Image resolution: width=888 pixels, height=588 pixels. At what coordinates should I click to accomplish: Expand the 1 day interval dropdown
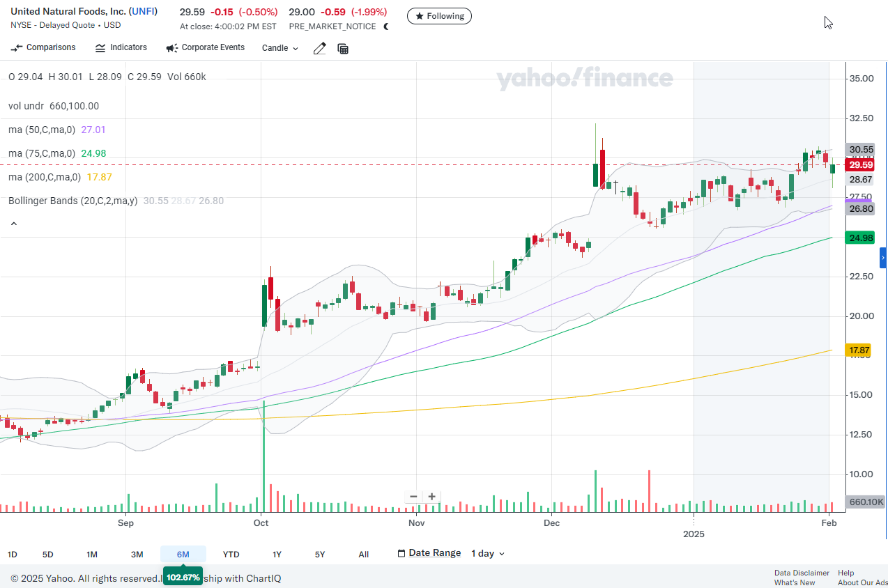click(x=488, y=553)
